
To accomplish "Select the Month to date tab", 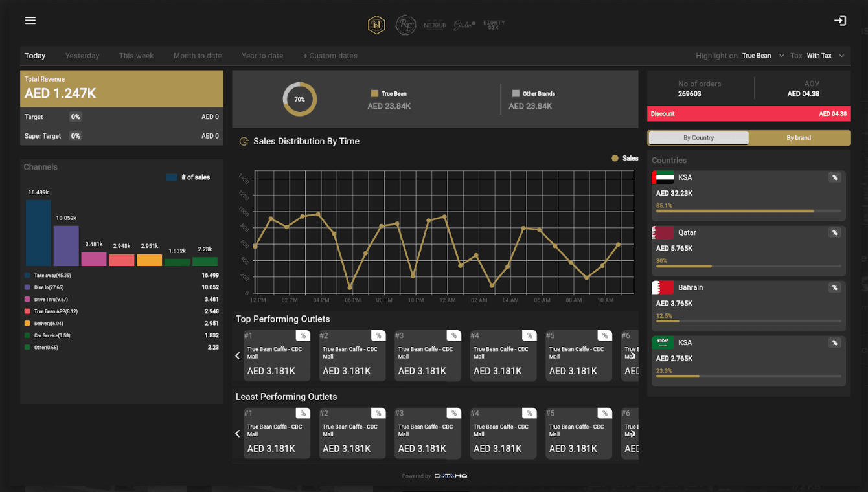I will click(x=198, y=56).
